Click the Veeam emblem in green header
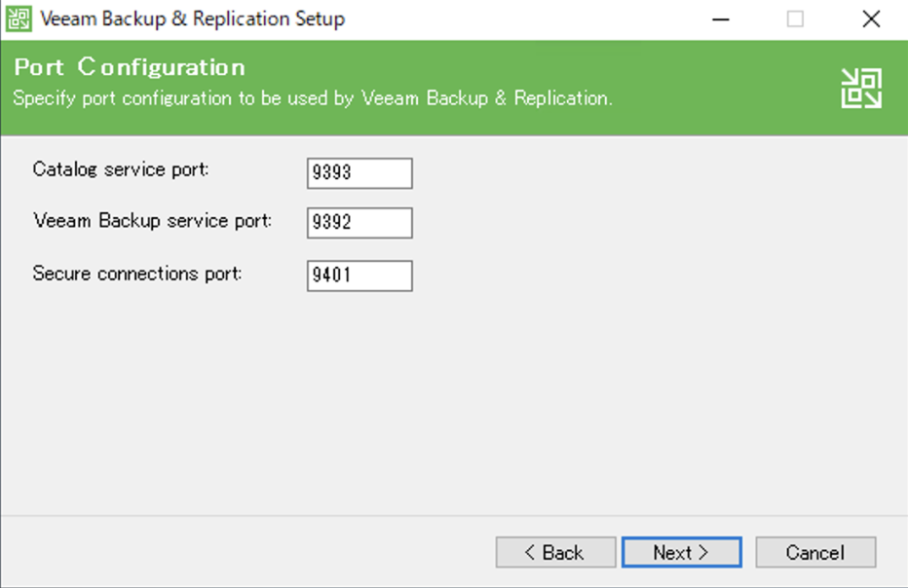The height and width of the screenshot is (588, 908). point(861,88)
